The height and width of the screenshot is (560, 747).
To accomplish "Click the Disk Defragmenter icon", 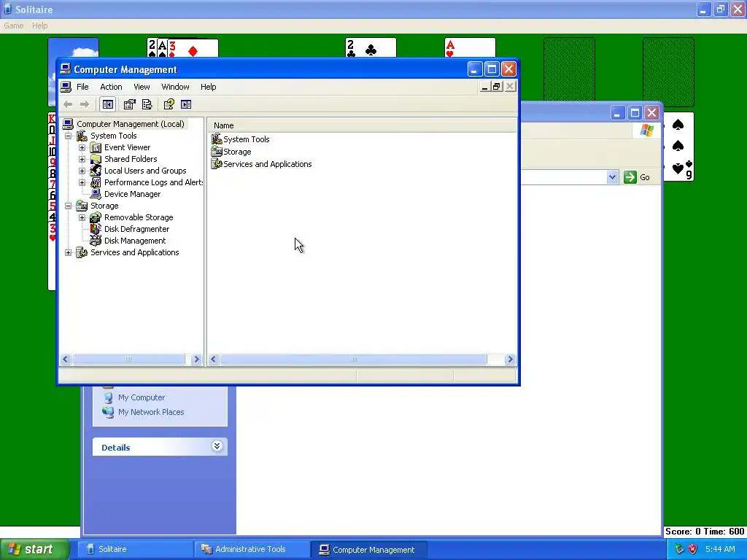I will (x=96, y=229).
